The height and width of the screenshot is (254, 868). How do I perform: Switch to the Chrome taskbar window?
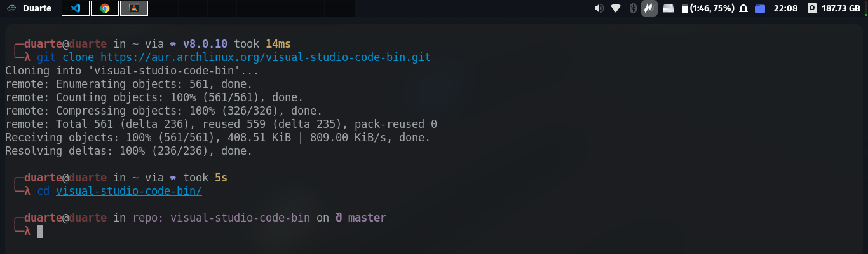[105, 8]
